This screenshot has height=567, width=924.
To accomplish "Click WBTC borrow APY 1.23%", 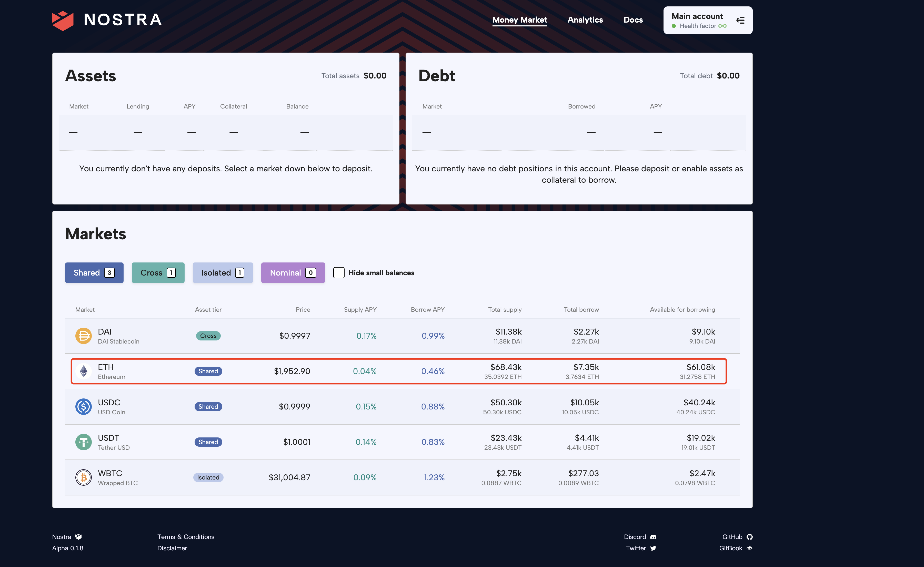I will [434, 477].
